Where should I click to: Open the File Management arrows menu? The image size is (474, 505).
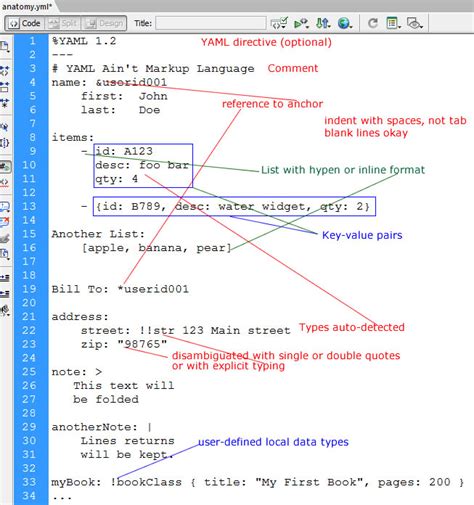coord(323,23)
